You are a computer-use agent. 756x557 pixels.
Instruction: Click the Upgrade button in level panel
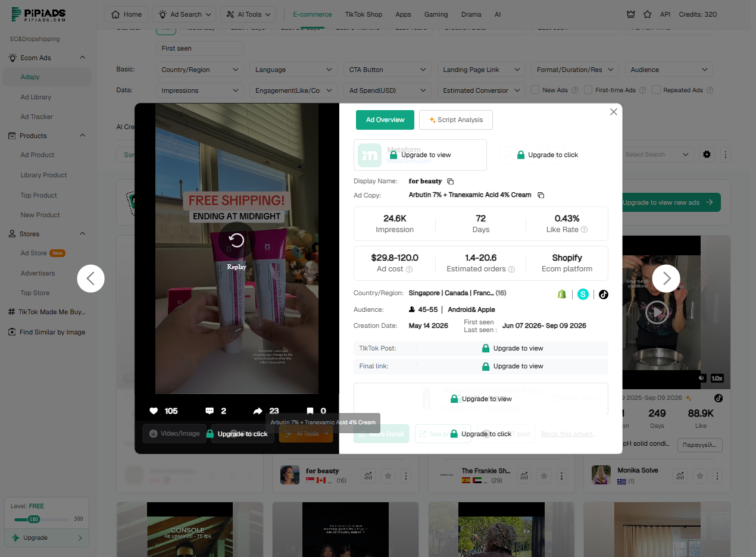(x=46, y=538)
